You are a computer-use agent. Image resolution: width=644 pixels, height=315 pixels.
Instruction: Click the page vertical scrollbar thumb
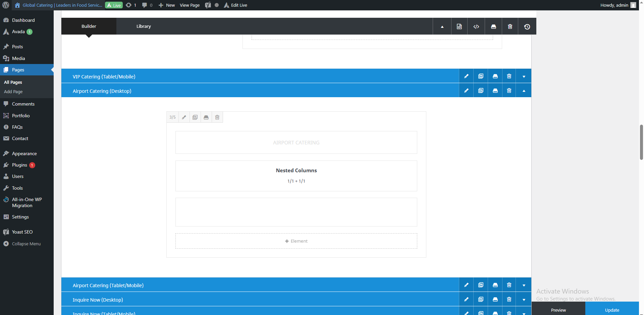coord(641,142)
